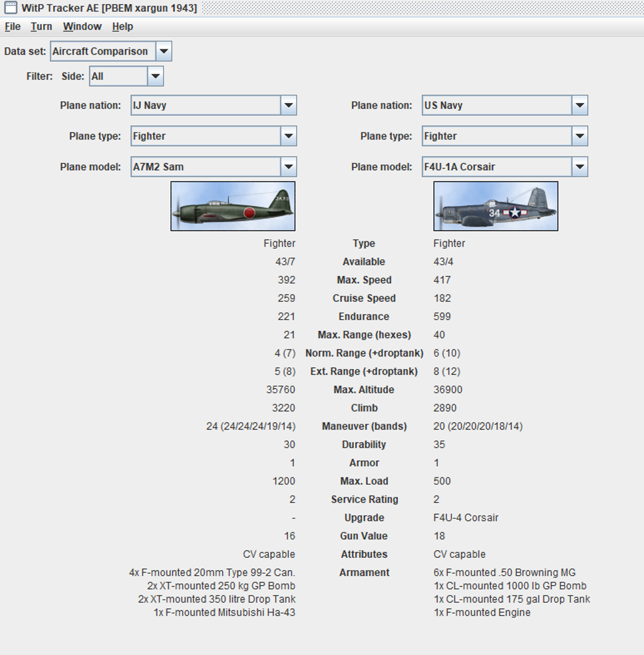Click Sam max load value 1200
The height and width of the screenshot is (655, 644).
284,481
